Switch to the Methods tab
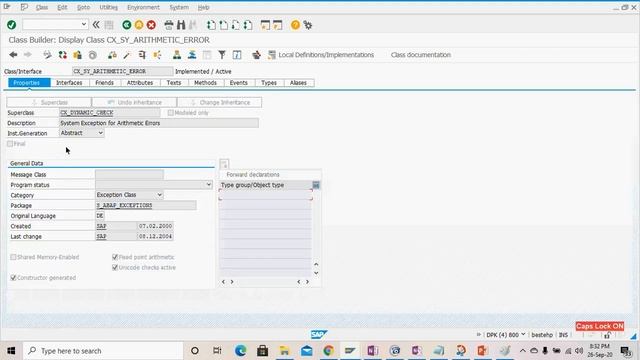The height and width of the screenshot is (360, 640). [x=205, y=83]
